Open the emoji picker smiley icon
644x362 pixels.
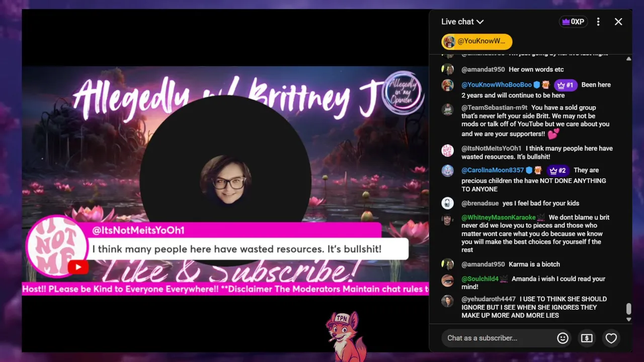click(x=562, y=338)
